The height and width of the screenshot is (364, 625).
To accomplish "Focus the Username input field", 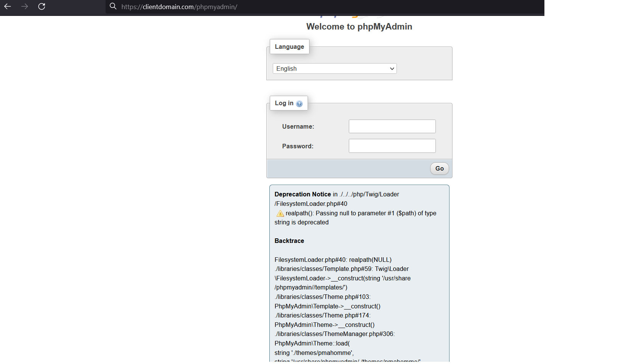I will 392,126.
